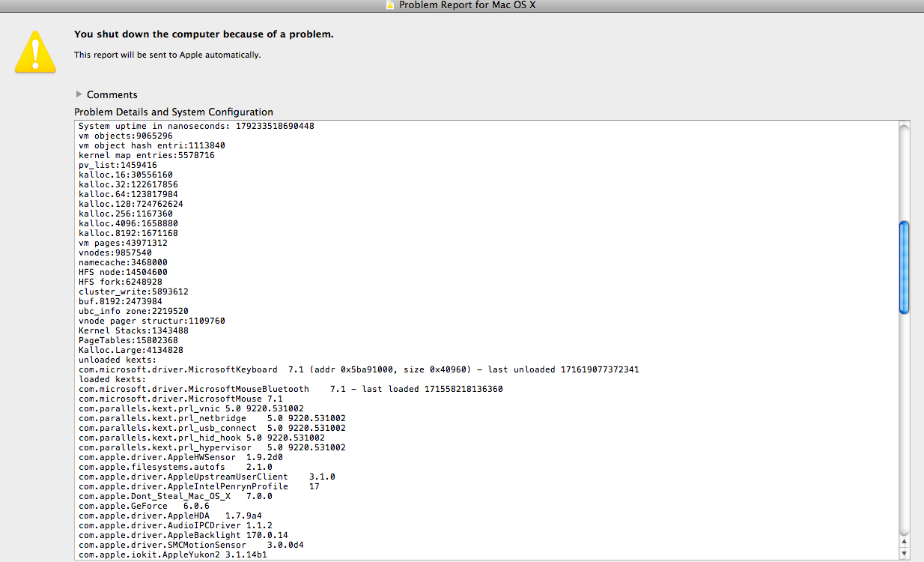Expand the Comments disclosure triangle

coord(79,94)
